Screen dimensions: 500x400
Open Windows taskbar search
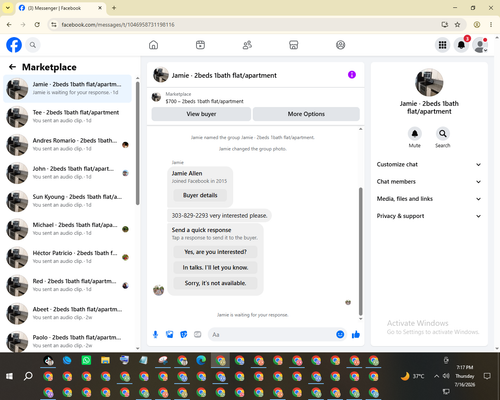point(28,376)
